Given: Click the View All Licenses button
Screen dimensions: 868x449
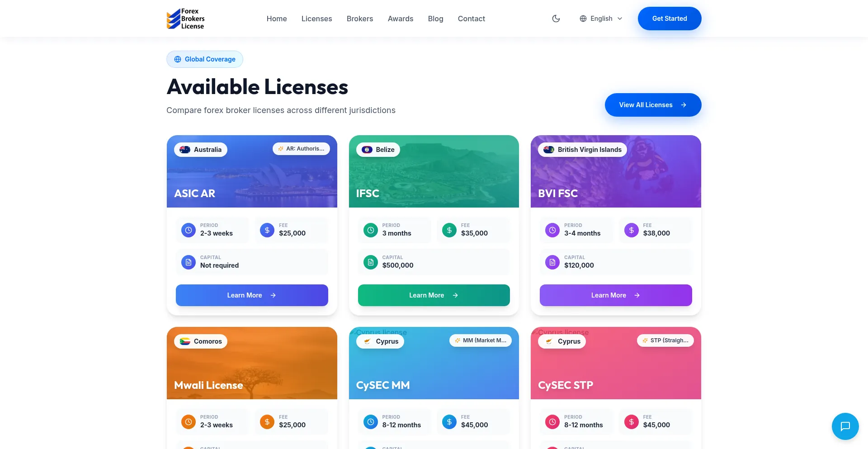Looking at the screenshot, I should point(653,105).
